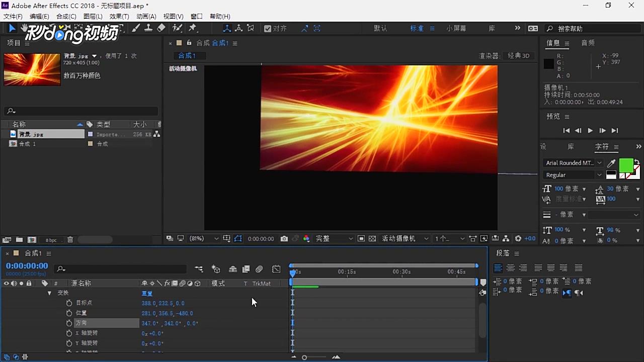Collapse the 变换 transform group
The width and height of the screenshot is (644, 362).
49,293
